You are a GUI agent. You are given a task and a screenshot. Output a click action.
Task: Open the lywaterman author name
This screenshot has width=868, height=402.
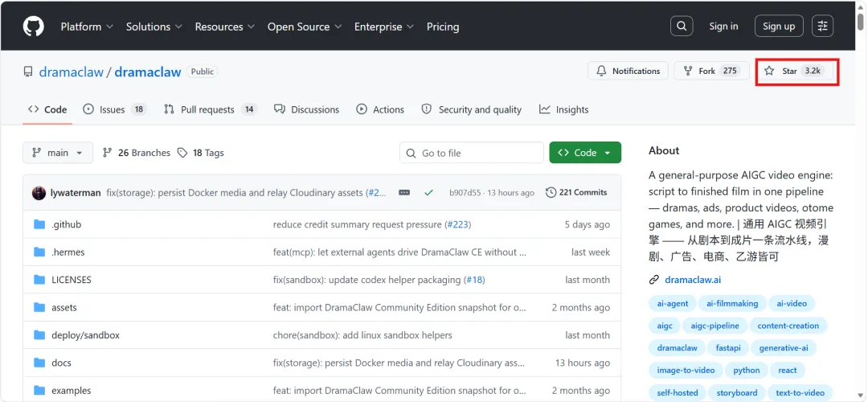[76, 193]
